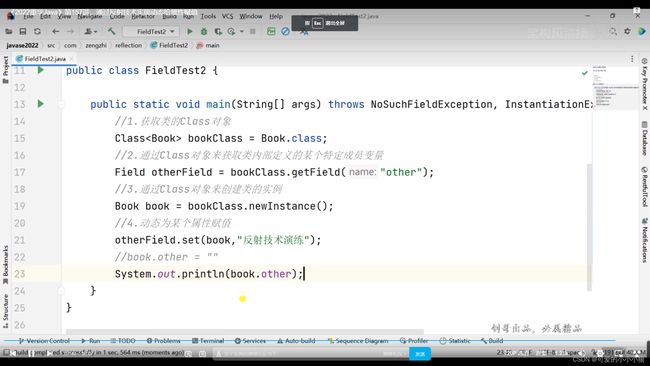Open the Bookmarks tool window
This screenshot has width=650, height=366.
tap(5, 264)
